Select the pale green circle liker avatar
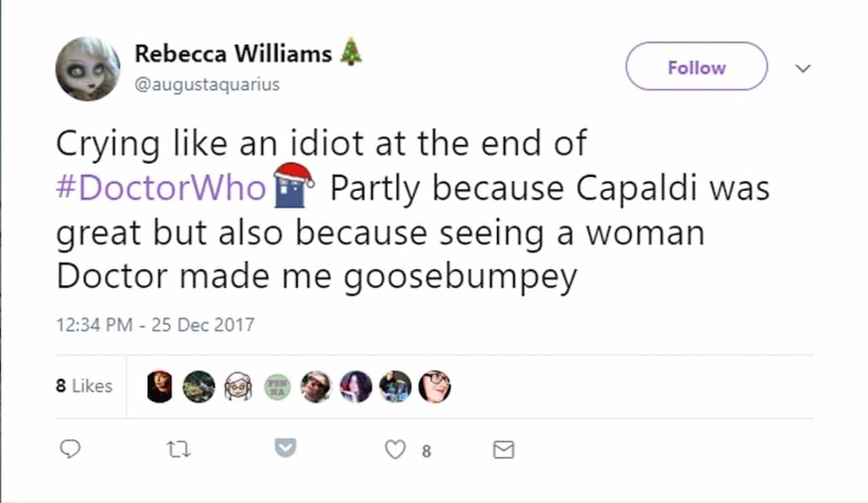868x503 pixels. click(x=277, y=386)
